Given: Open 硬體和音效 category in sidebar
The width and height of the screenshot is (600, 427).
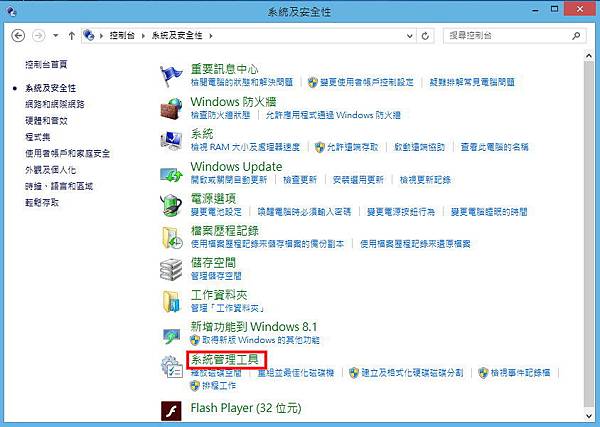Looking at the screenshot, I should pos(46,121).
